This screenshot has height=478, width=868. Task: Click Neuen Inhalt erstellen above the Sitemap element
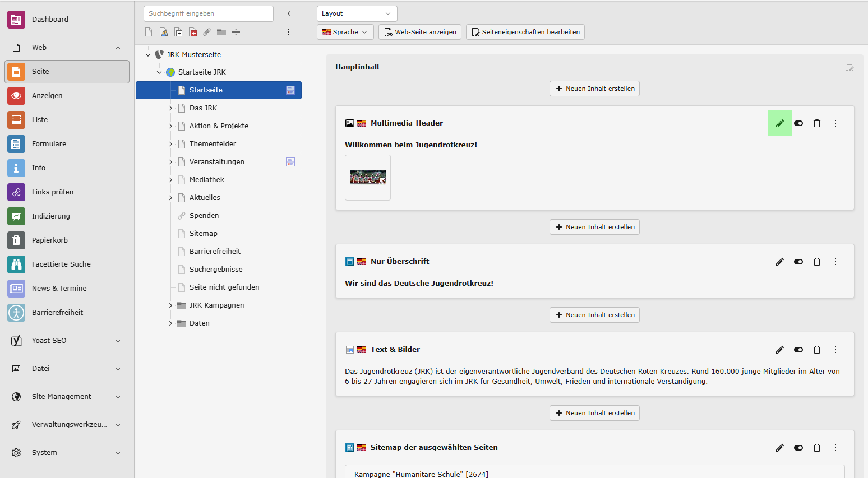pos(594,413)
